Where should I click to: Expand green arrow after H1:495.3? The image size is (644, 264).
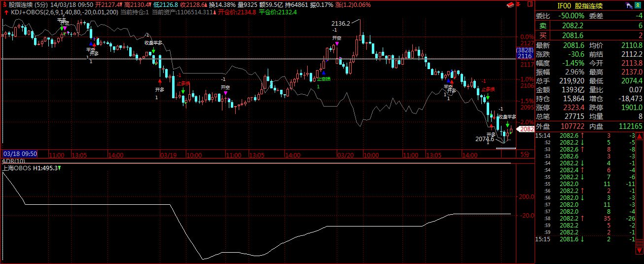[x=59, y=168]
